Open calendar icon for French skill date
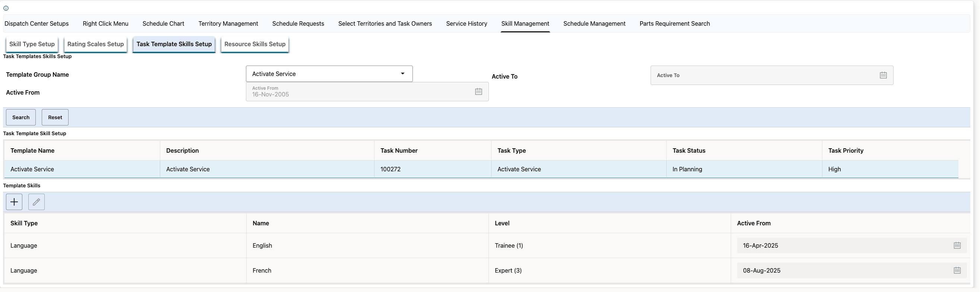Image resolution: width=980 pixels, height=292 pixels. click(957, 271)
